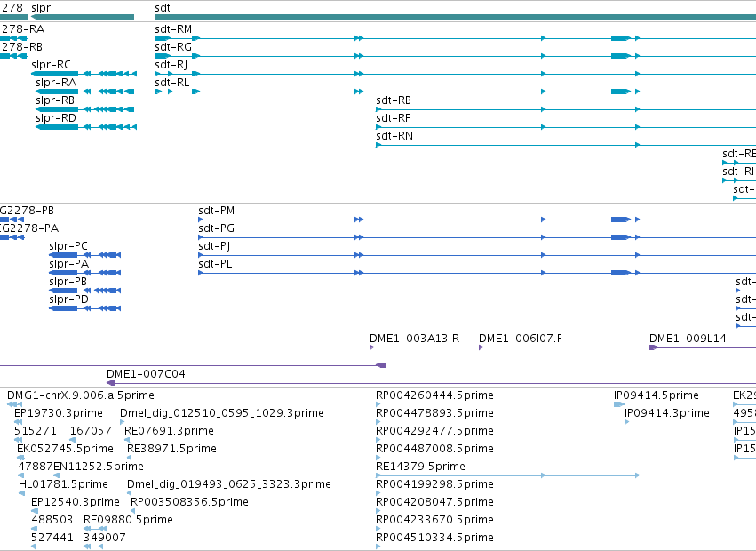Pick the sdt-RB transcript
The height and width of the screenshot is (551, 756).
click(x=394, y=100)
